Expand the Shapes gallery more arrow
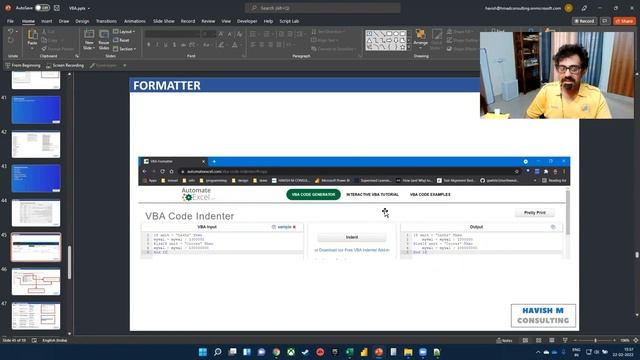 [x=409, y=48]
